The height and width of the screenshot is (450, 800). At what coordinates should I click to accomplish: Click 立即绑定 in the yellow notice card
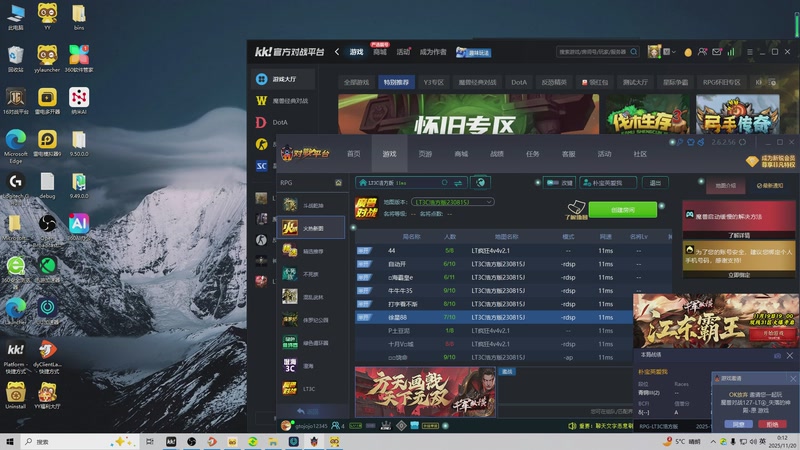pyautogui.click(x=738, y=275)
